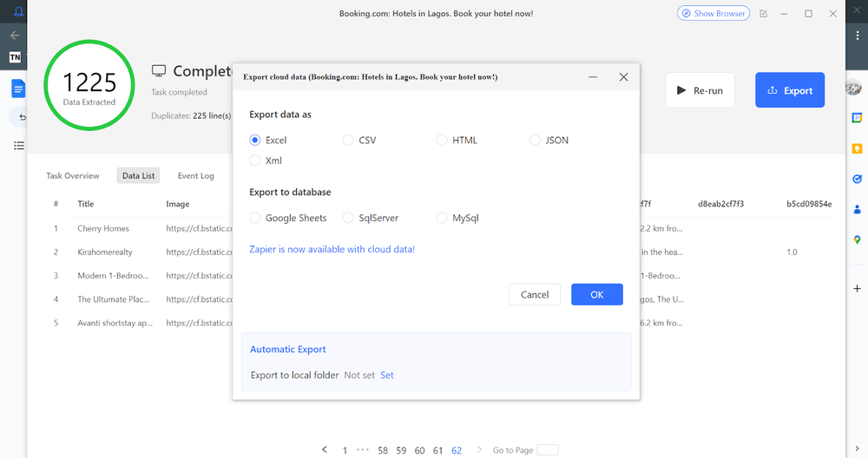Select the Kirahomerealty row title
This screenshot has height=458, width=868.
point(105,252)
